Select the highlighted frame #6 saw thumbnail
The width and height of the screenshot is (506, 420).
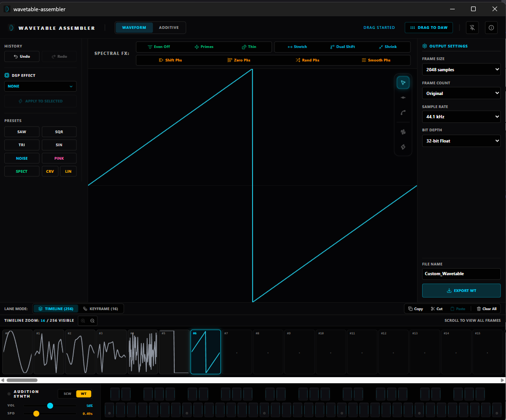click(x=205, y=352)
